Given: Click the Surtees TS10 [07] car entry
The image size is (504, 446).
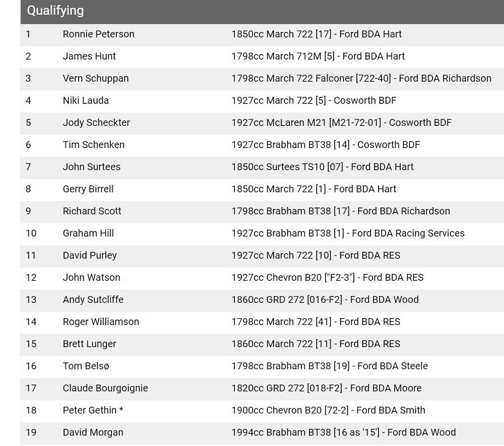Looking at the screenshot, I should 322,167.
